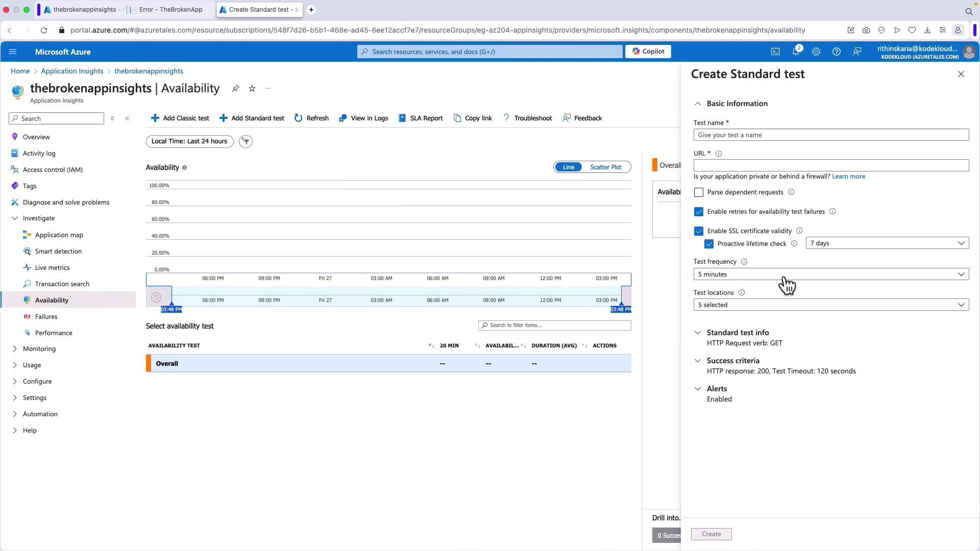Click the add filter funnel icon
The width and height of the screenshot is (980, 551).
click(x=246, y=141)
